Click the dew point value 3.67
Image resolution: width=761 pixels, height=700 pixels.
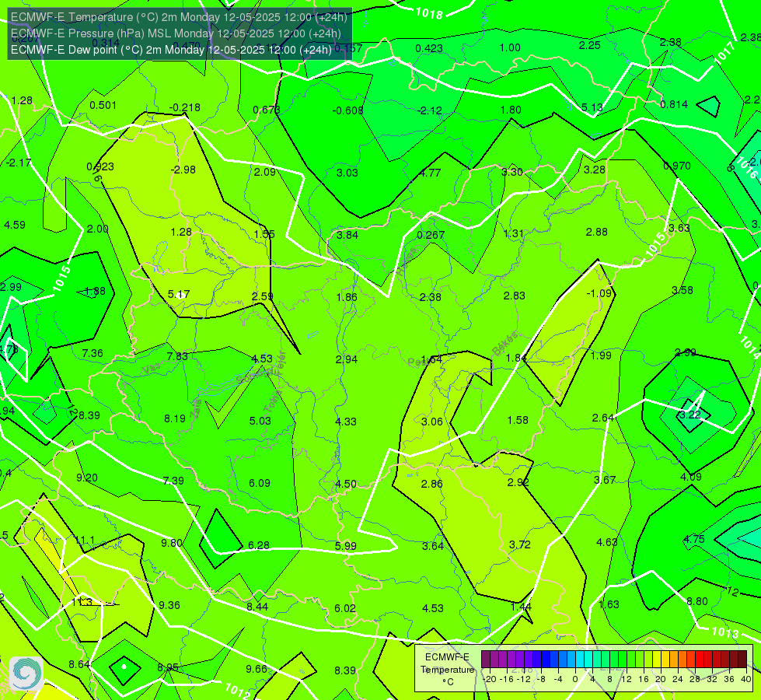point(605,480)
